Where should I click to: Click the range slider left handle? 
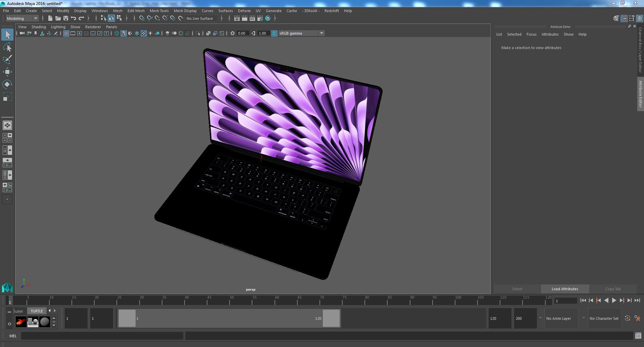point(127,318)
